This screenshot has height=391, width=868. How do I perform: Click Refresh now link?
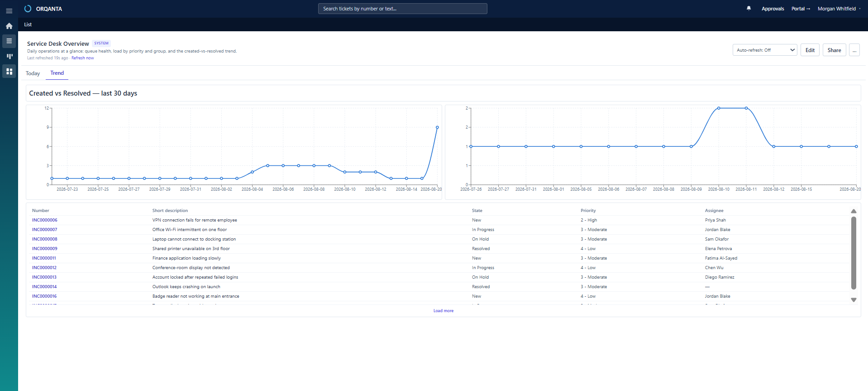[x=82, y=58]
